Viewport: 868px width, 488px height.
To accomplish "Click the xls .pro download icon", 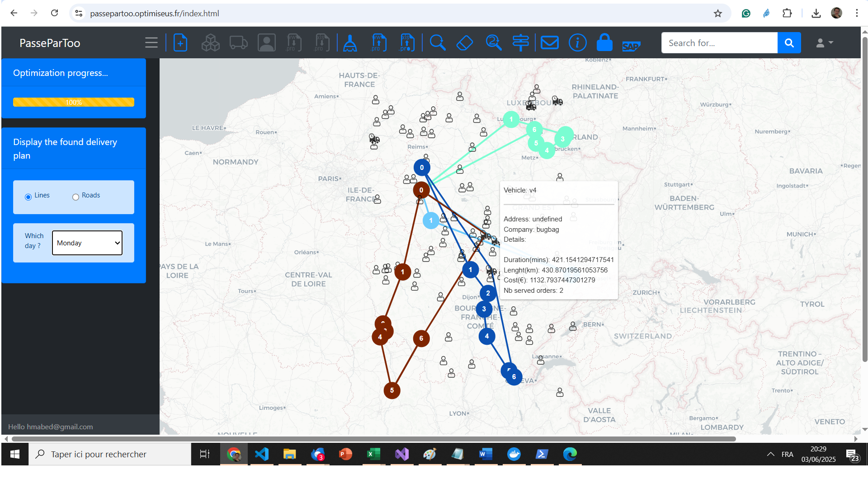I will pos(322,43).
